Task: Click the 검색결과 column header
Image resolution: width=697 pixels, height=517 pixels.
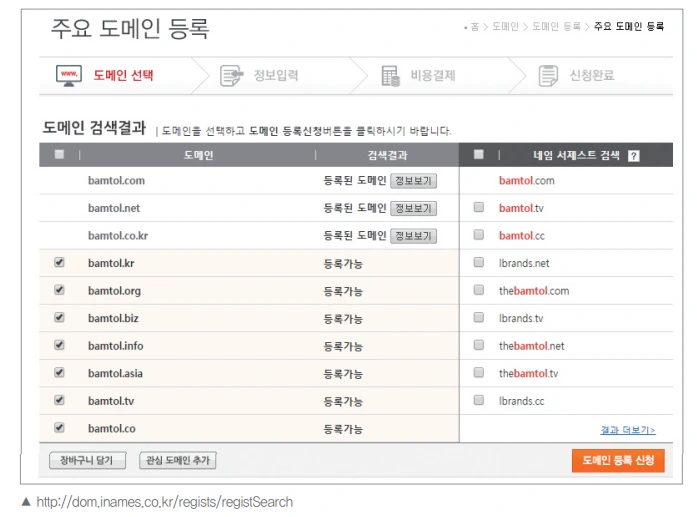Action: (x=387, y=155)
